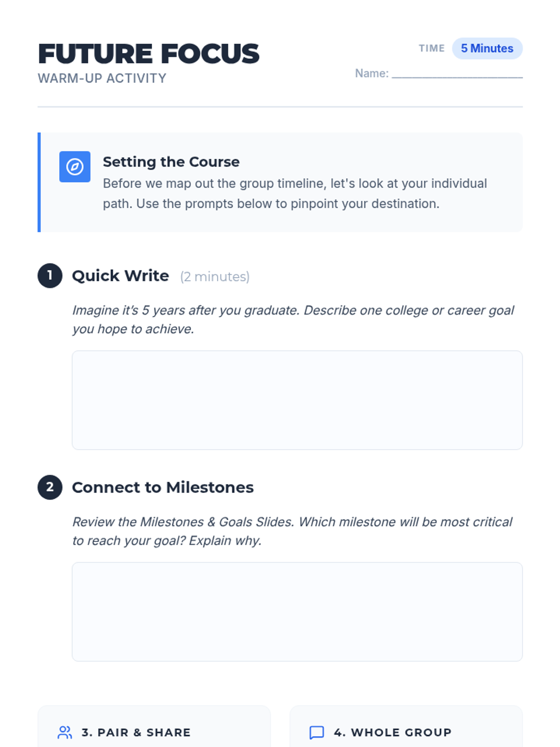
Task: Open the 3. PAIR & SHARE card
Action: tap(154, 726)
